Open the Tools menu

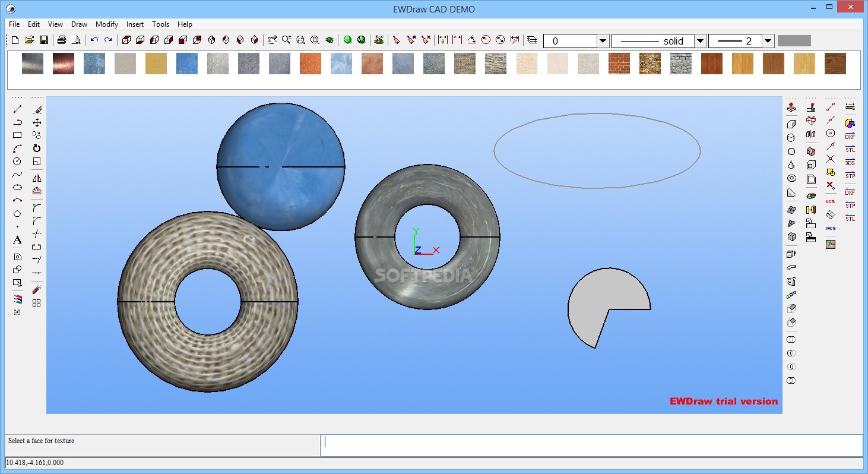tap(160, 24)
